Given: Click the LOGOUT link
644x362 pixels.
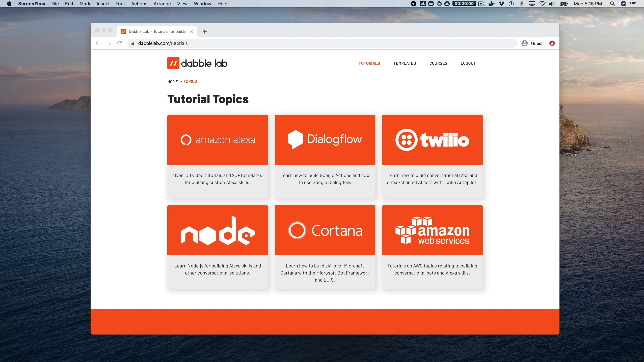Looking at the screenshot, I should pos(468,63).
